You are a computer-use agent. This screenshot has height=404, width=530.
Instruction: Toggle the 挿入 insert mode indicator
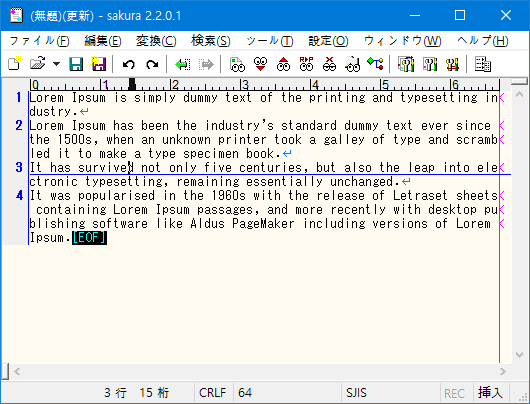pyautogui.click(x=490, y=393)
